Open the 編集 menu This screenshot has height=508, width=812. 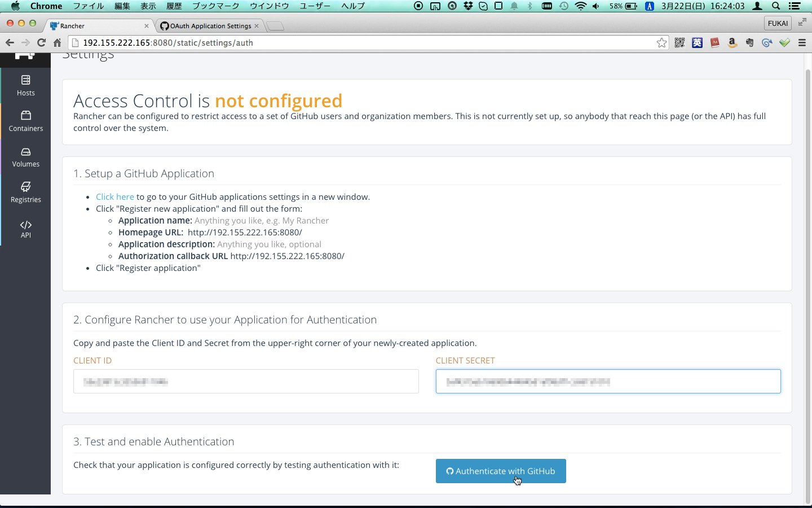122,6
